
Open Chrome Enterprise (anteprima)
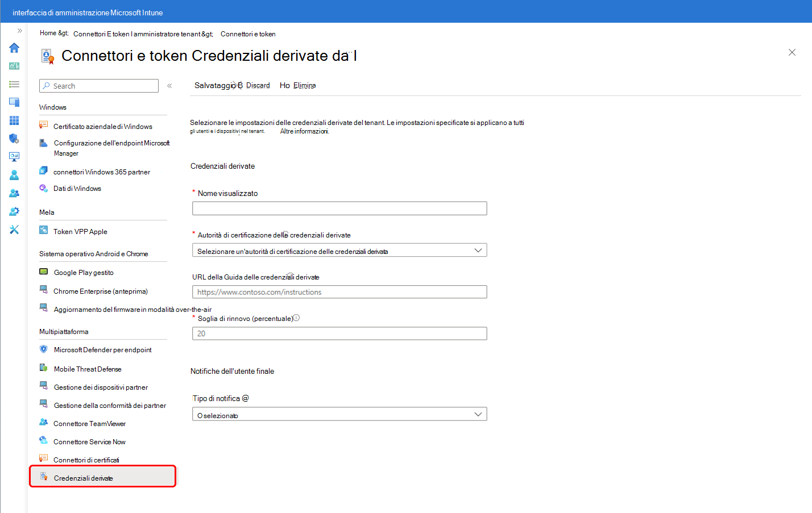click(x=101, y=291)
